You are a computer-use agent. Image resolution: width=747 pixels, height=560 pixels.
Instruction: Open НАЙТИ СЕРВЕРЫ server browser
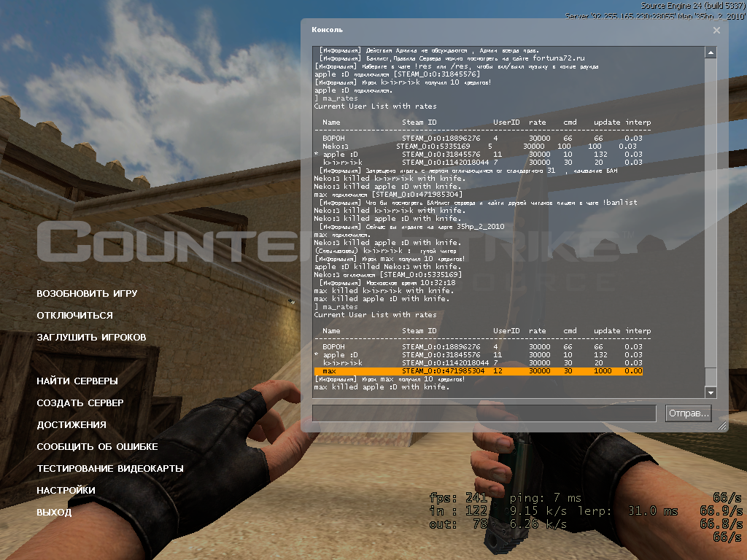tap(77, 381)
